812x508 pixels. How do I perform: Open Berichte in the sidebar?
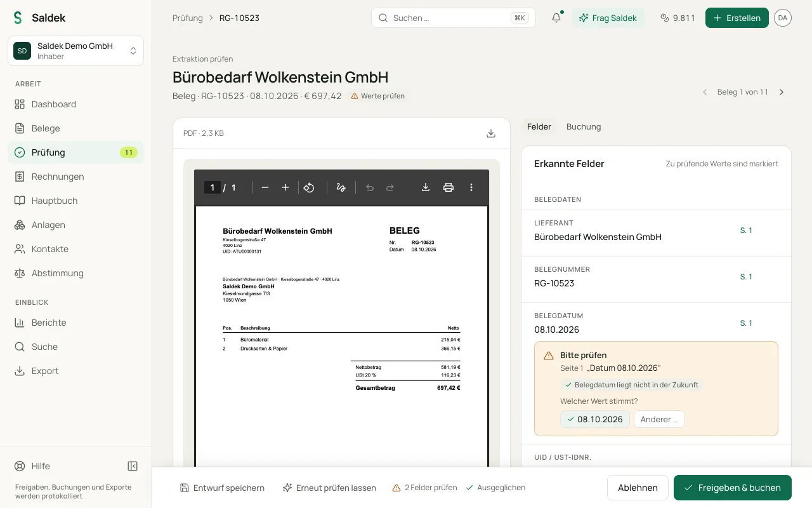(x=75, y=323)
